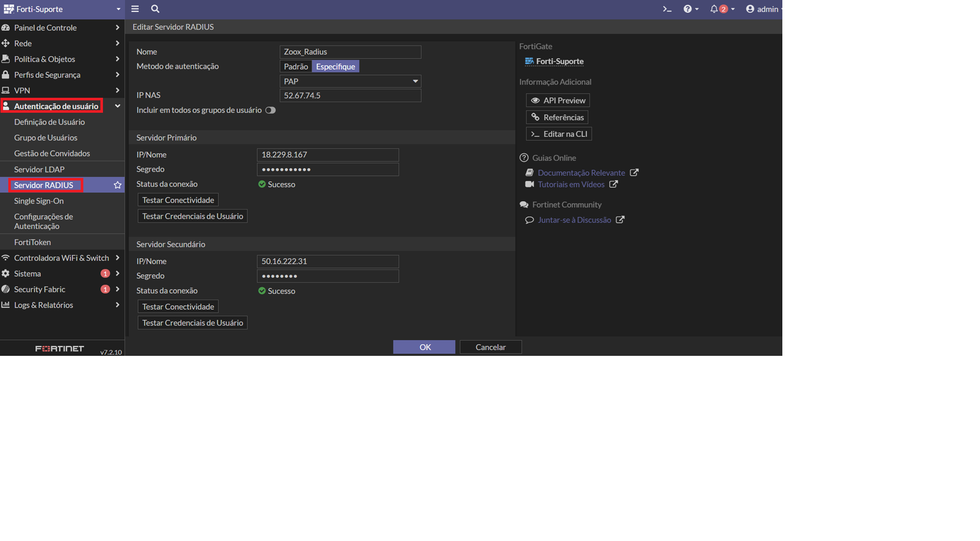
Task: Click the Forti-Suporte device logo icon
Action: 8,9
